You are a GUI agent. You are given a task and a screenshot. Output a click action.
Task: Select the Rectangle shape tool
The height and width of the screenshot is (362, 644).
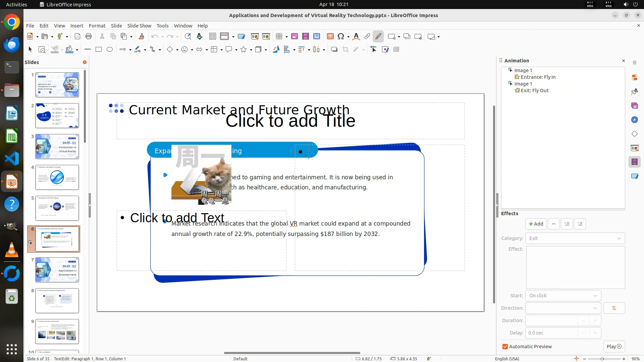(x=99, y=50)
